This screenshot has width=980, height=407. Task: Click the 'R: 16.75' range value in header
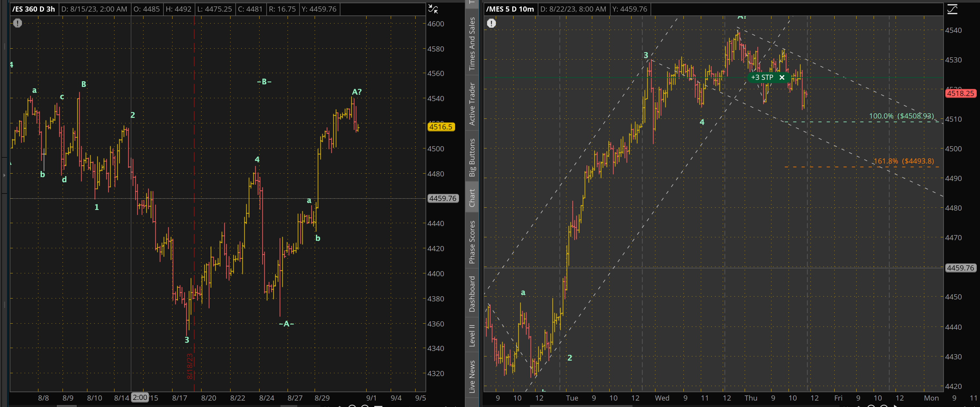(x=282, y=9)
